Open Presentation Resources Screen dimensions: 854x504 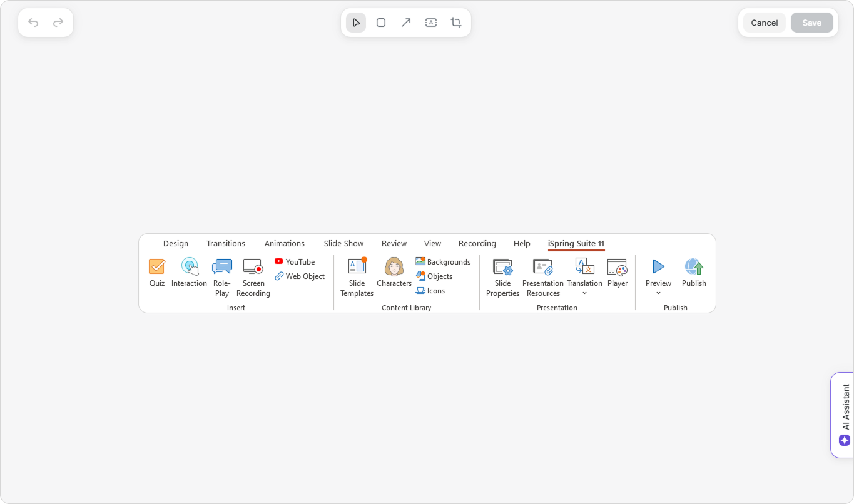543,278
